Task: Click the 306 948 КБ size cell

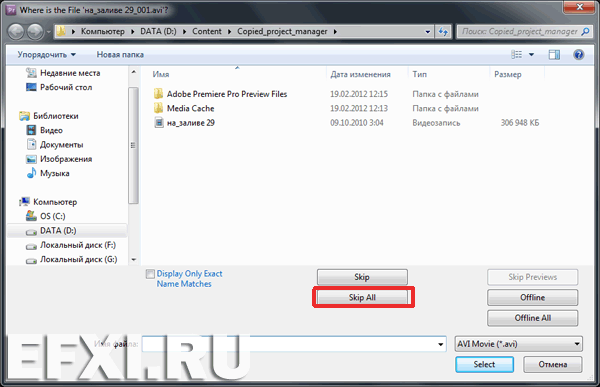Action: tap(520, 123)
